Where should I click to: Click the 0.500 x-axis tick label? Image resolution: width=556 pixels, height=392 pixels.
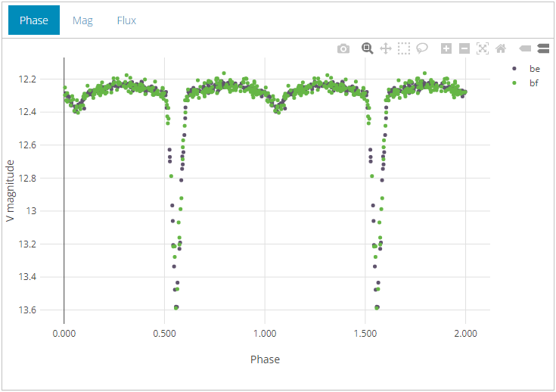pyautogui.click(x=165, y=334)
